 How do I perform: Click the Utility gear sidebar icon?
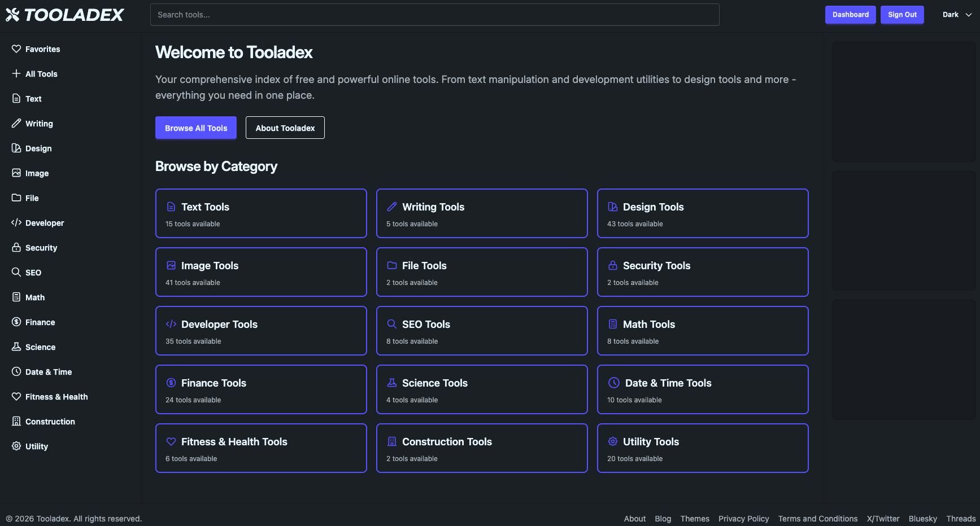pyautogui.click(x=16, y=446)
